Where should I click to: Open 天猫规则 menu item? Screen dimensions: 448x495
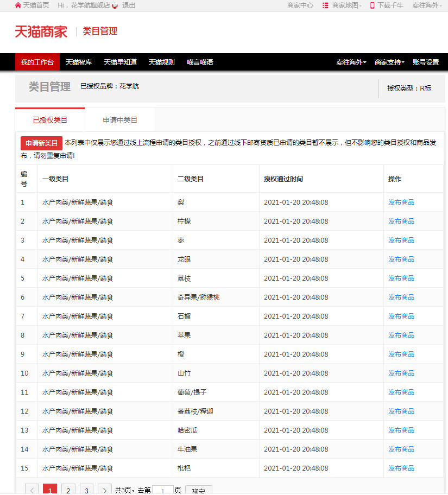[x=161, y=62]
